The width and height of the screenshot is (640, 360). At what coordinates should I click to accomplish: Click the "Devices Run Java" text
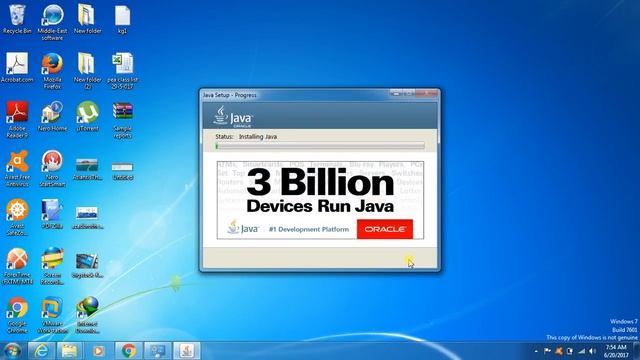point(320,206)
